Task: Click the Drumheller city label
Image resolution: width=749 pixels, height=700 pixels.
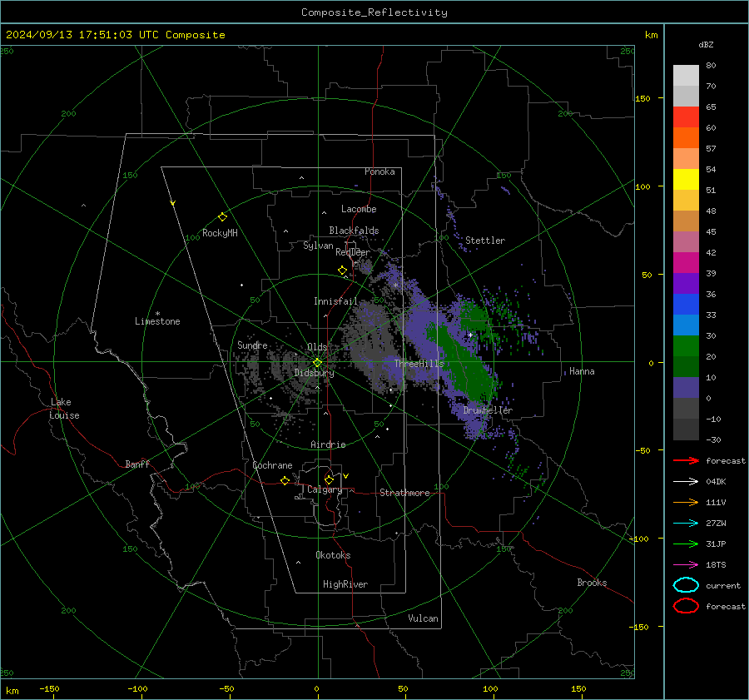Action: click(x=488, y=410)
